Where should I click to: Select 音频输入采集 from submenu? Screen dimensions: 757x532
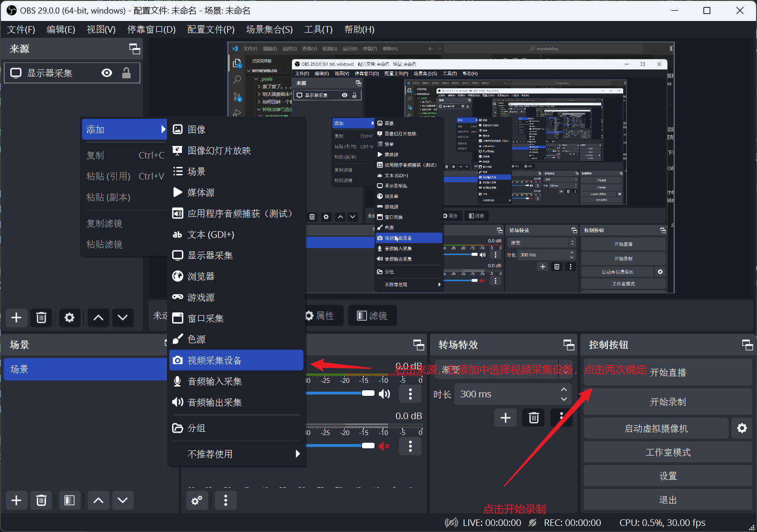pos(236,381)
